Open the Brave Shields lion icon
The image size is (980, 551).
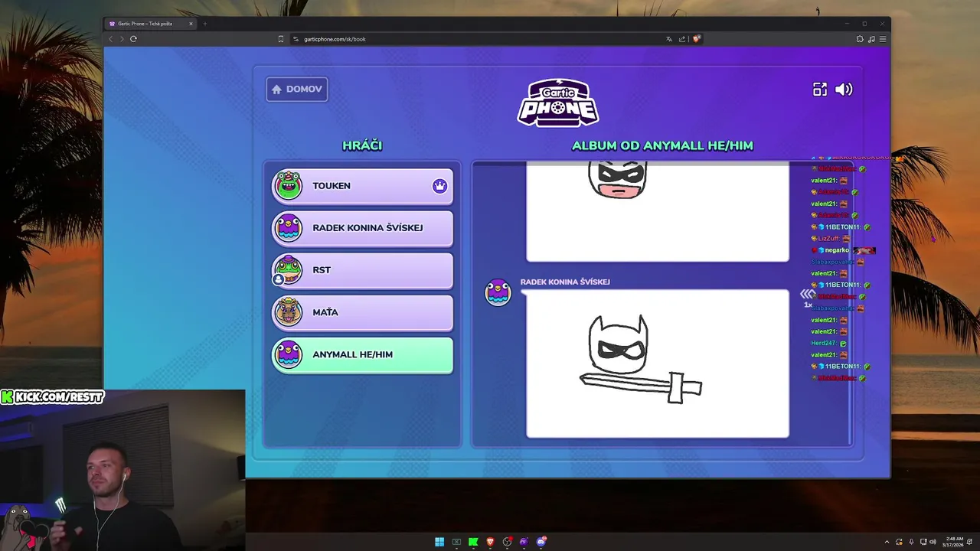697,39
